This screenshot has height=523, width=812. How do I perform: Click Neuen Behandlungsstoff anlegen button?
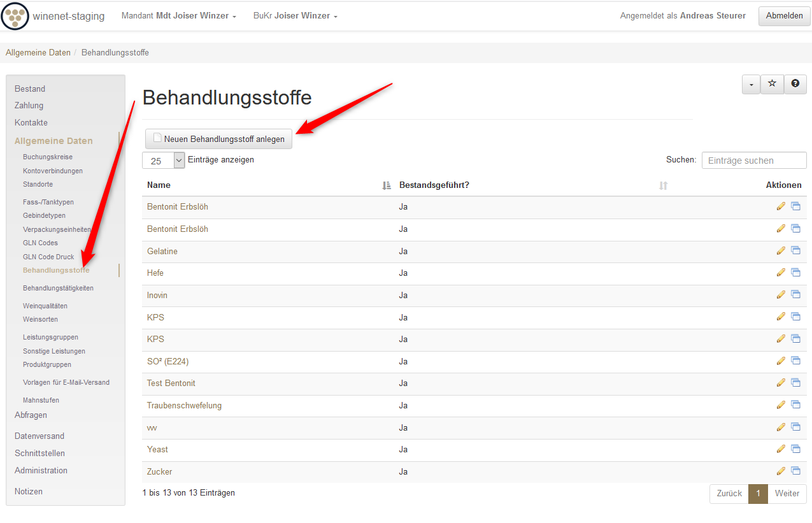218,139
